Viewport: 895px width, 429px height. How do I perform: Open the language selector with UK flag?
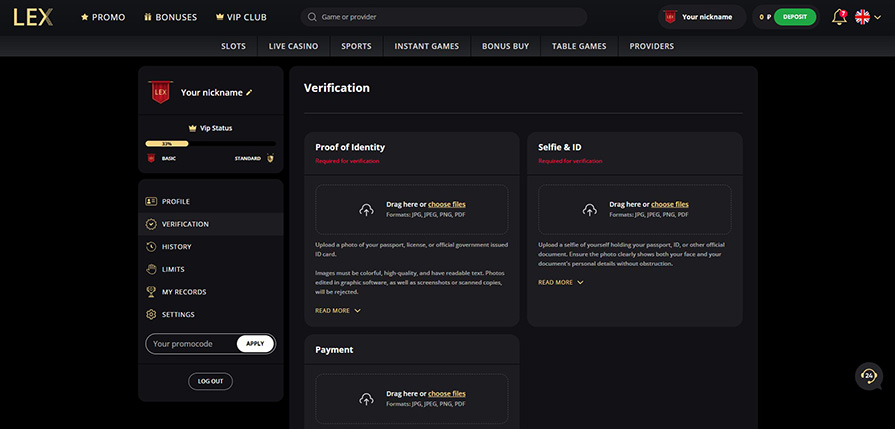[867, 17]
